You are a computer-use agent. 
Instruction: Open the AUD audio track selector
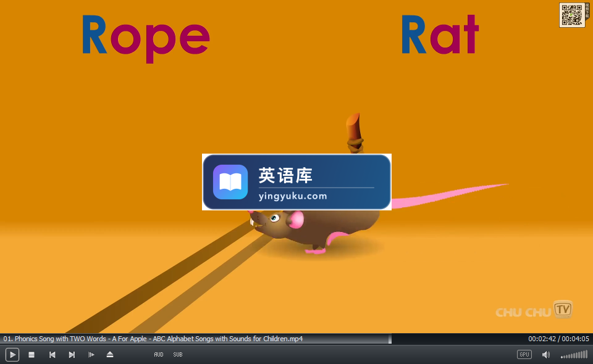click(159, 355)
